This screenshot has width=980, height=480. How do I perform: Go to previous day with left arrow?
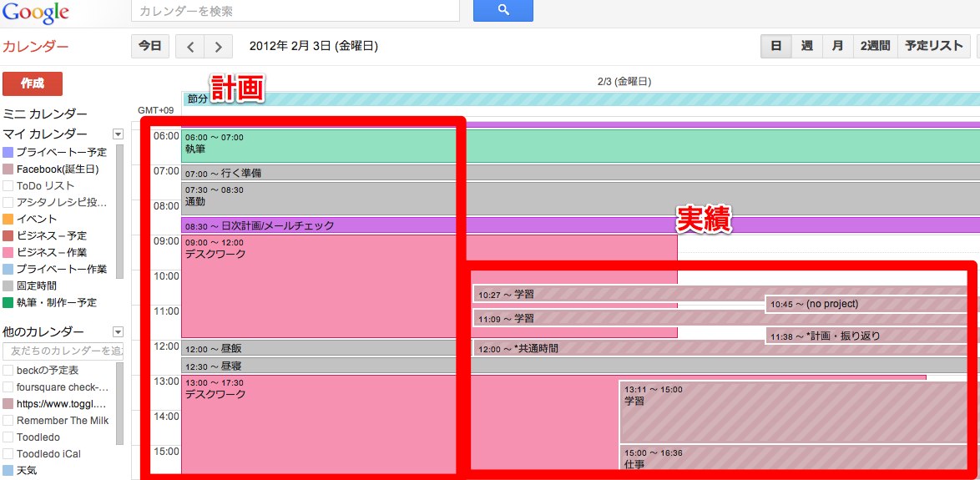tap(190, 47)
